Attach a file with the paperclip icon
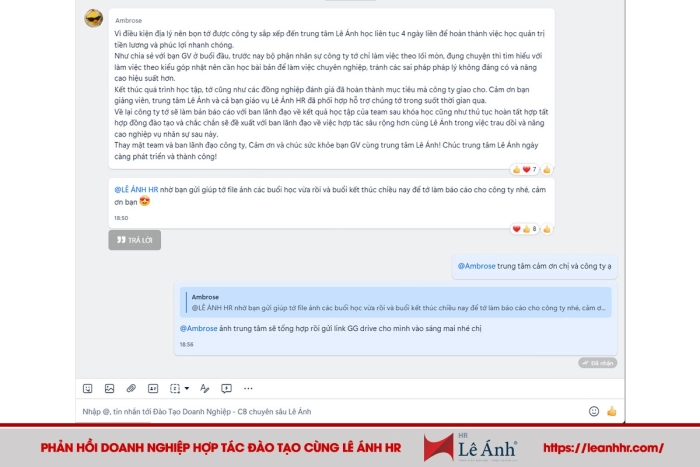 [x=131, y=388]
